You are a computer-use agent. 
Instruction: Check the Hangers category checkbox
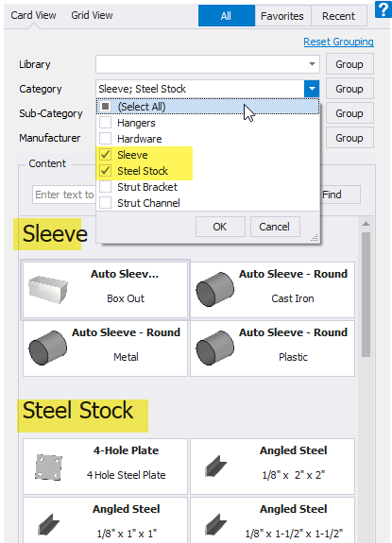(105, 123)
